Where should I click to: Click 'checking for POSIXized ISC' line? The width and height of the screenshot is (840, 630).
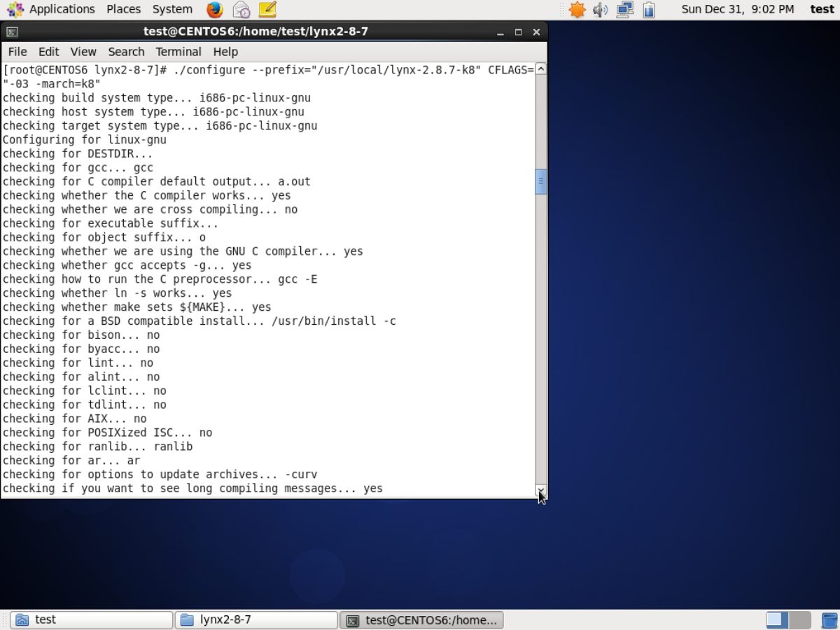point(107,433)
